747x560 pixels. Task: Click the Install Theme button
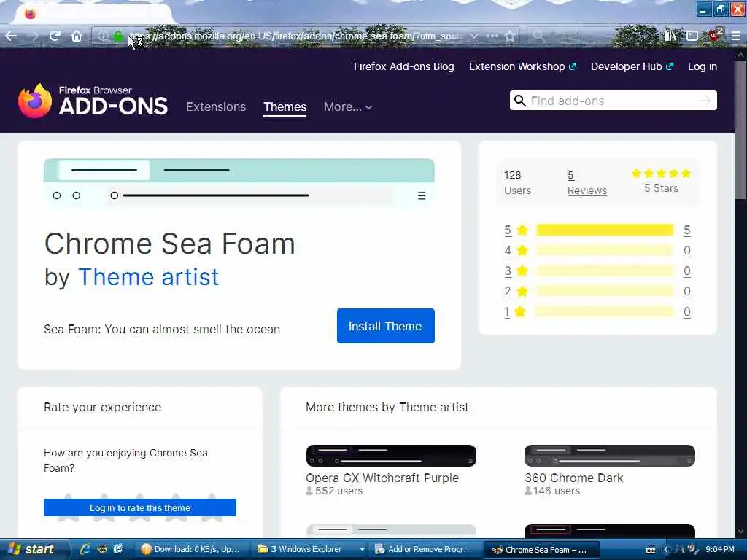coord(385,326)
